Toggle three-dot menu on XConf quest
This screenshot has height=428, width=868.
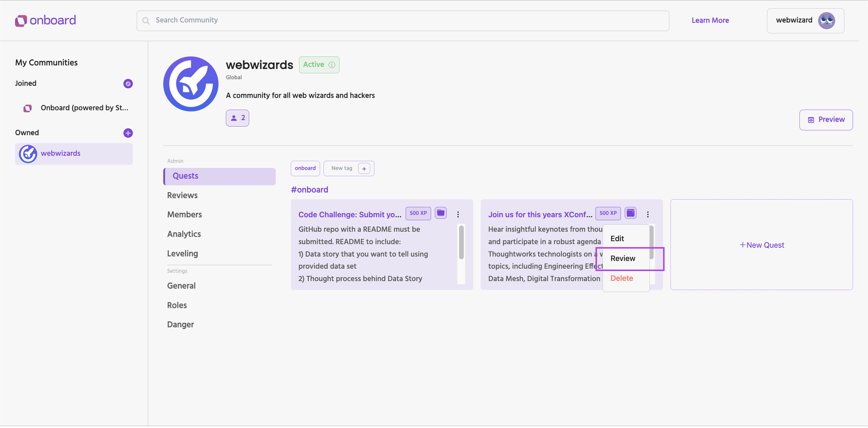click(648, 215)
